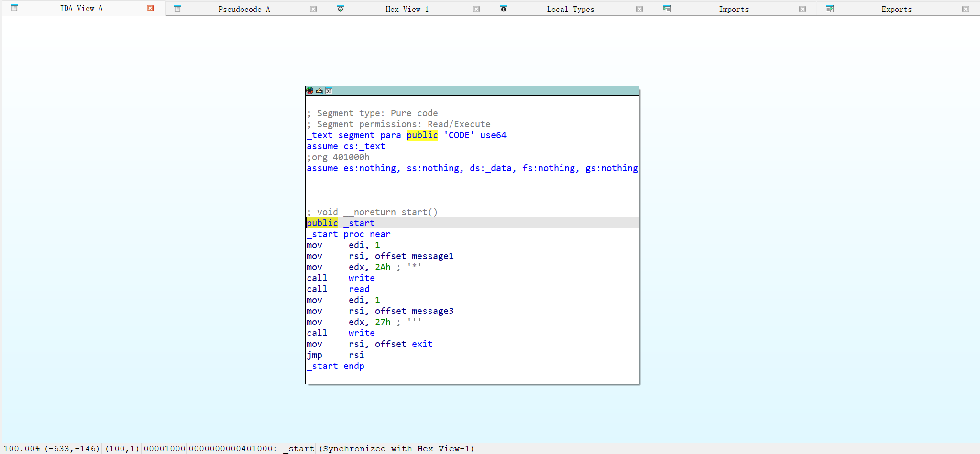
Task: Click the Imports tab icon
Action: 667,9
